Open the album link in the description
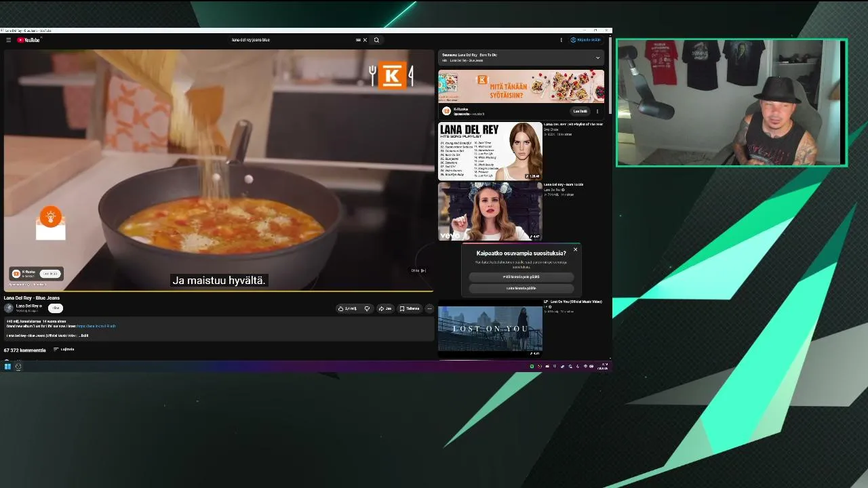Viewport: 868px width, 488px height. pos(96,326)
